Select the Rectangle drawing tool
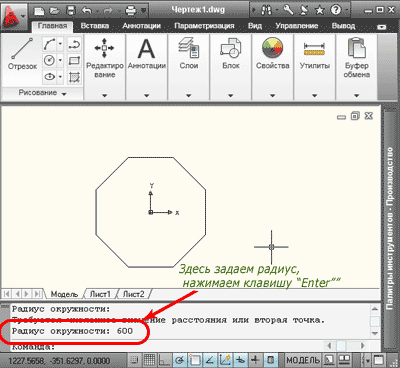The width and height of the screenshot is (400, 368). coord(74,60)
